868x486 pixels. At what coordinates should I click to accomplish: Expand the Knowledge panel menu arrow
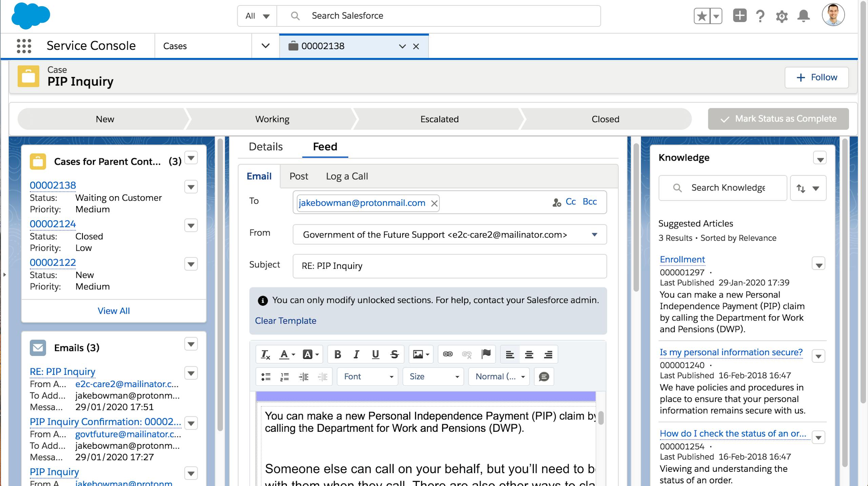point(820,158)
